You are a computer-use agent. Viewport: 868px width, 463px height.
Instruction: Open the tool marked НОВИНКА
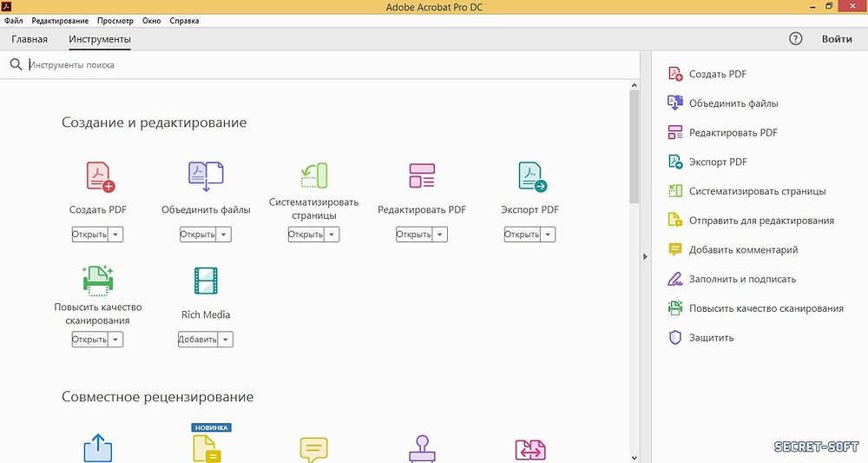pos(207,447)
